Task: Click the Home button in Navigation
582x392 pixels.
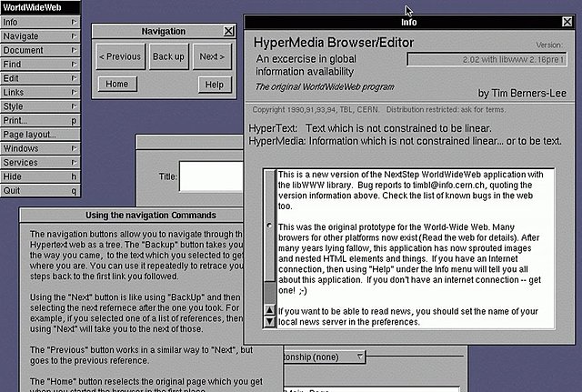Action: point(117,85)
